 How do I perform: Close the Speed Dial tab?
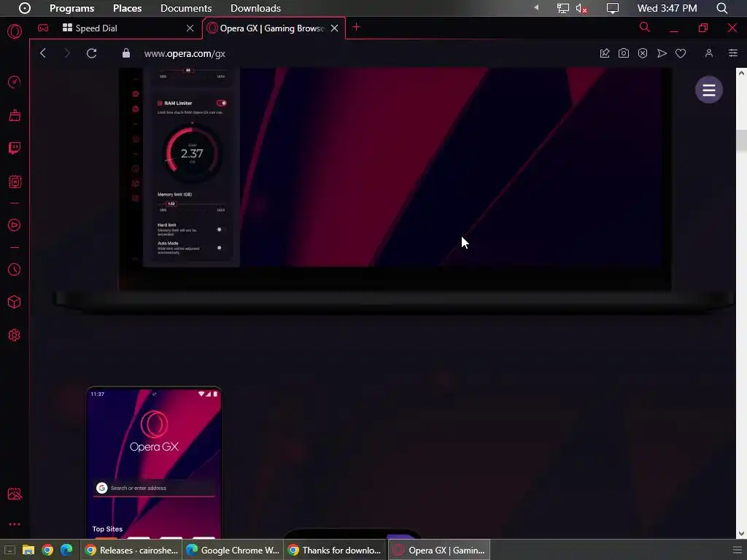(190, 28)
